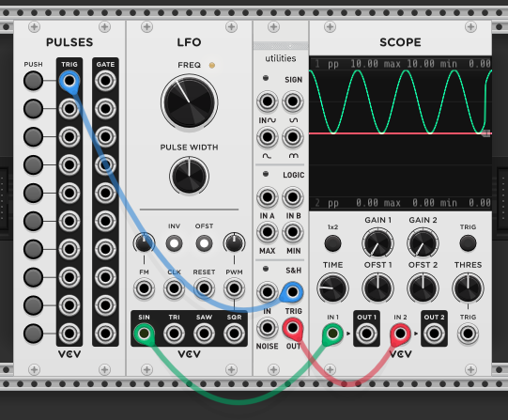Click the Scope GAIN 2 knob
Screen dimensions: 508x420
(423, 243)
